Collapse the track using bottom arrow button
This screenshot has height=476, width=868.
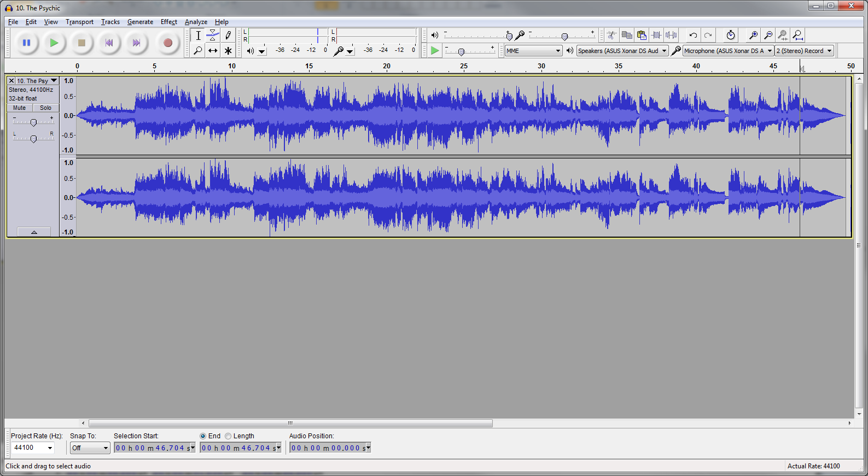tap(34, 232)
